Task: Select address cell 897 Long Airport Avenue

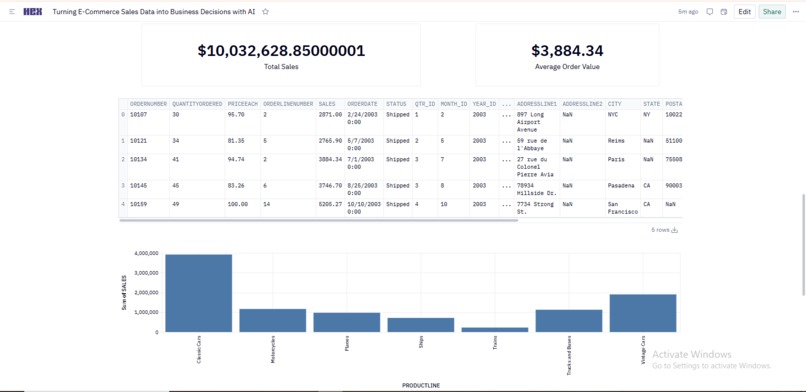Action: tap(537, 122)
